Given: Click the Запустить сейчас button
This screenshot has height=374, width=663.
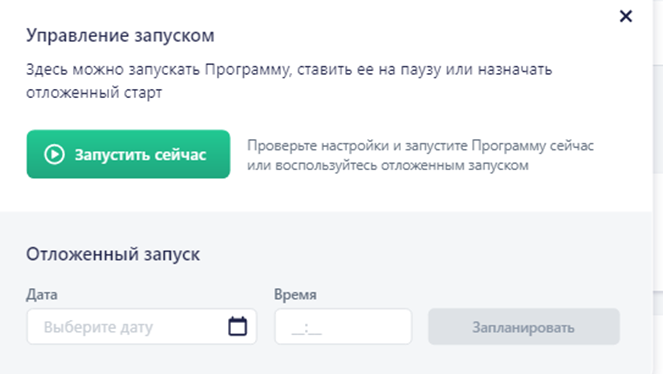Looking at the screenshot, I should 128,154.
